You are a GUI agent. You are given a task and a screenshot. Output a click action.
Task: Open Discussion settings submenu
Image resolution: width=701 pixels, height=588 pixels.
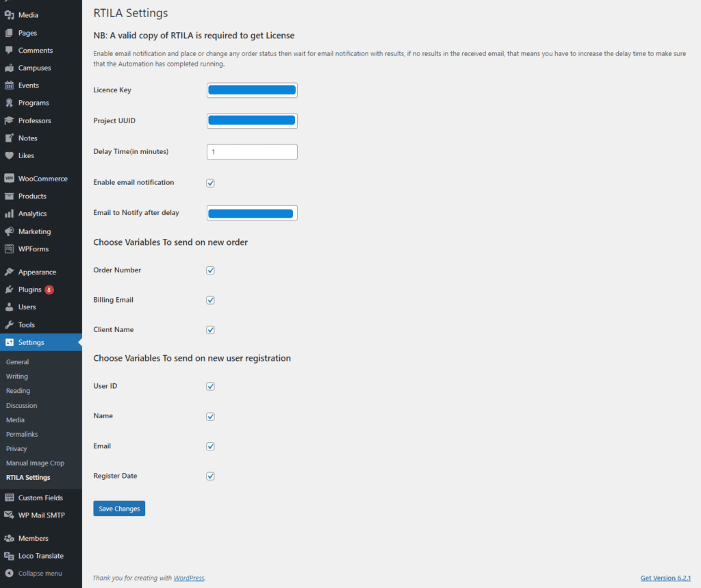point(21,405)
